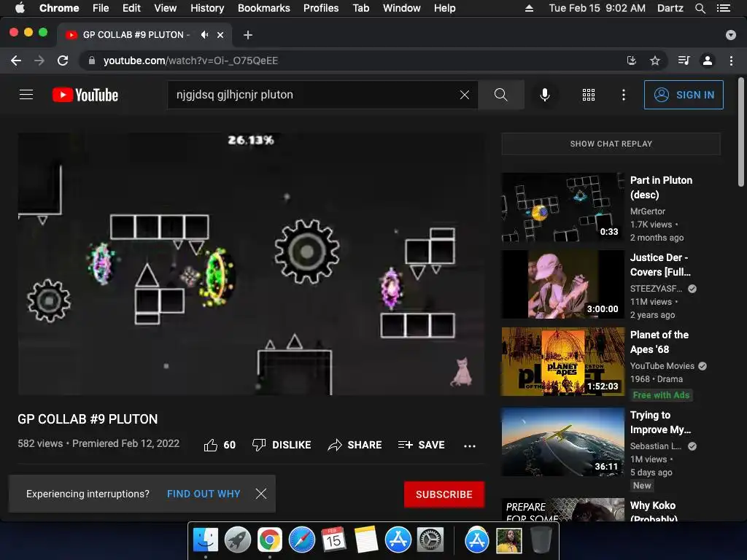Select the GP COLLAB #9 PLUTON tab
The height and width of the screenshot is (560, 747).
(135, 35)
